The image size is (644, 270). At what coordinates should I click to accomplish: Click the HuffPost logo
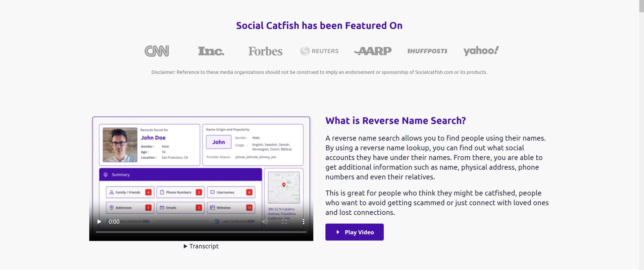(427, 51)
